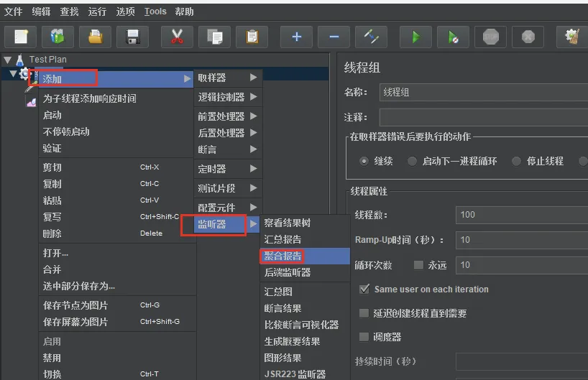Image resolution: width=588 pixels, height=380 pixels.
Task: Select the thread group gear icon
Action: coord(24,73)
